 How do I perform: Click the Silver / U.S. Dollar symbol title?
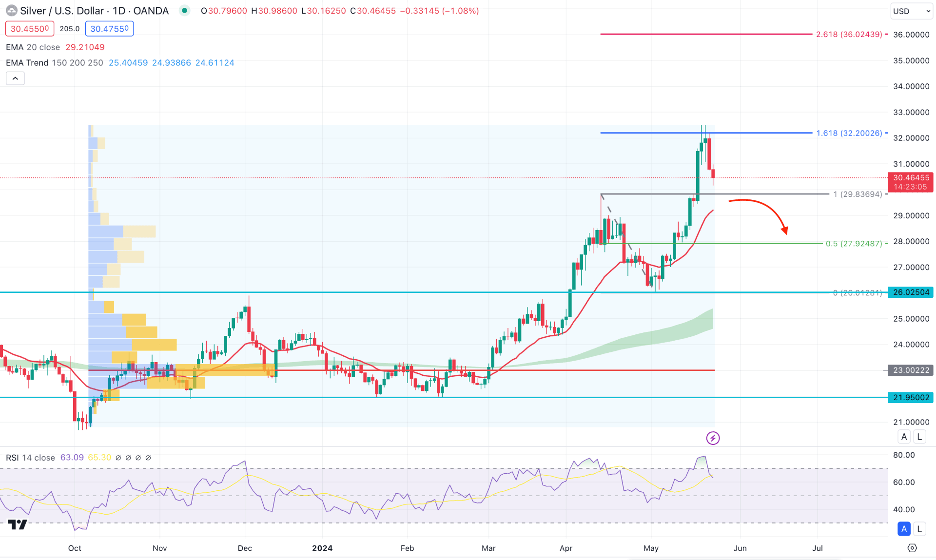click(62, 11)
